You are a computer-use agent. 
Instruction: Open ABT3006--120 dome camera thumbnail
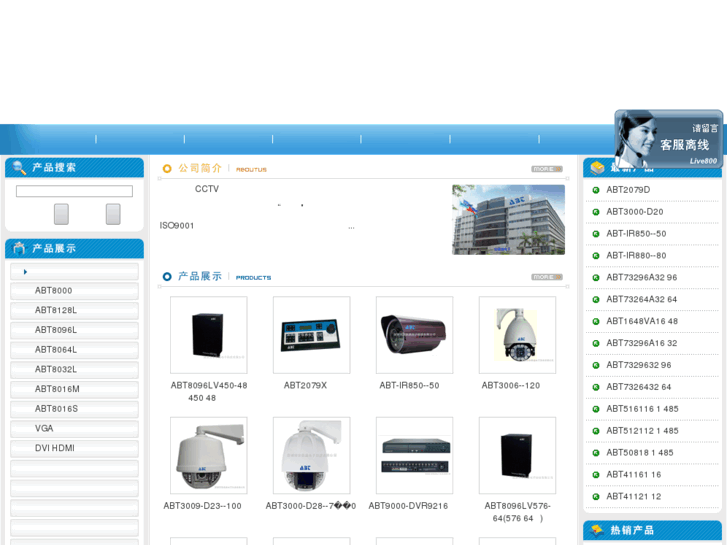coord(517,335)
